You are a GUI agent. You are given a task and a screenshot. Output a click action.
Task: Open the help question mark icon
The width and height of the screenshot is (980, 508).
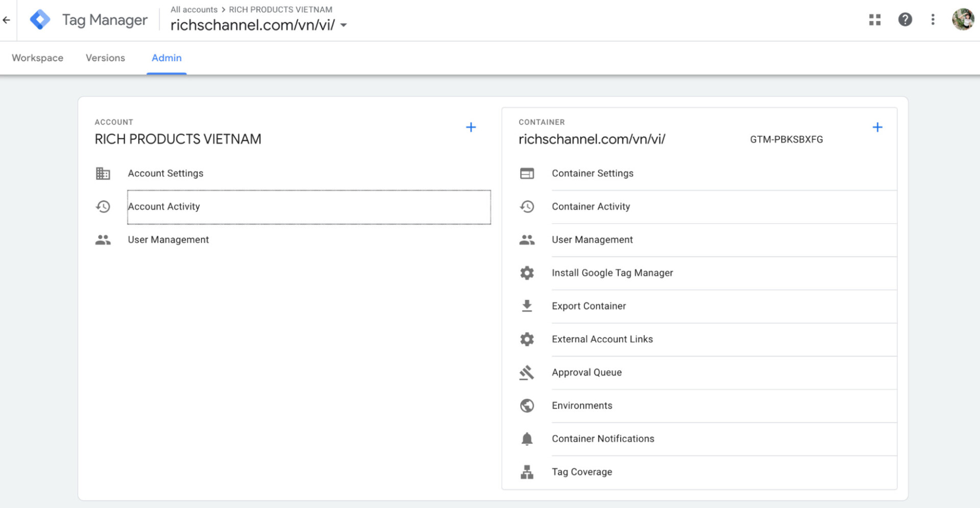pyautogui.click(x=905, y=20)
